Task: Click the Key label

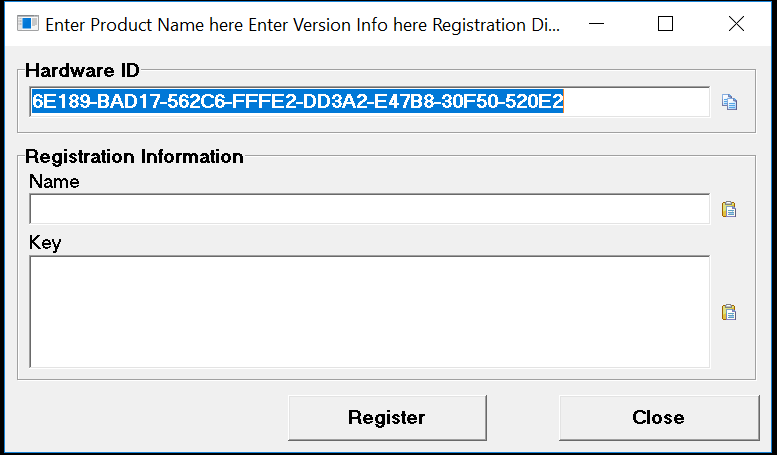Action: pyautogui.click(x=45, y=243)
